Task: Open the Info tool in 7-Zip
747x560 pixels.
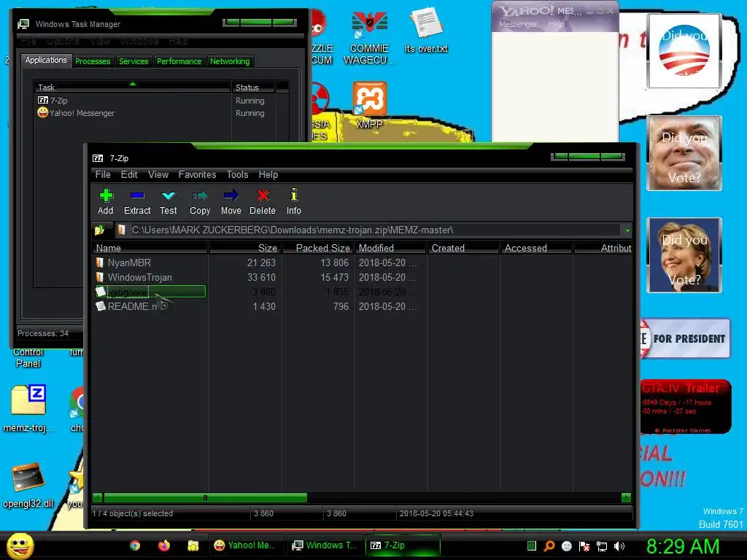Action: coord(294,201)
